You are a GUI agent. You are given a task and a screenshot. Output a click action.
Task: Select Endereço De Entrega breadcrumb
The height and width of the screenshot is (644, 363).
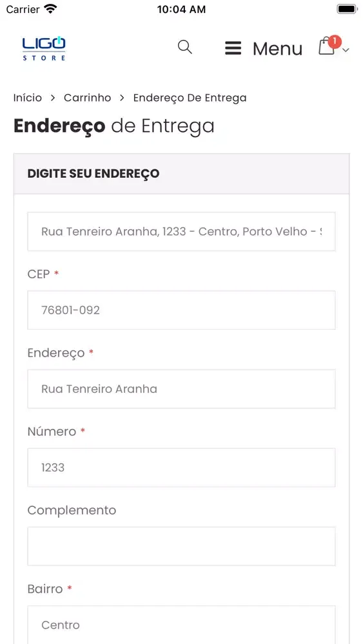click(190, 98)
